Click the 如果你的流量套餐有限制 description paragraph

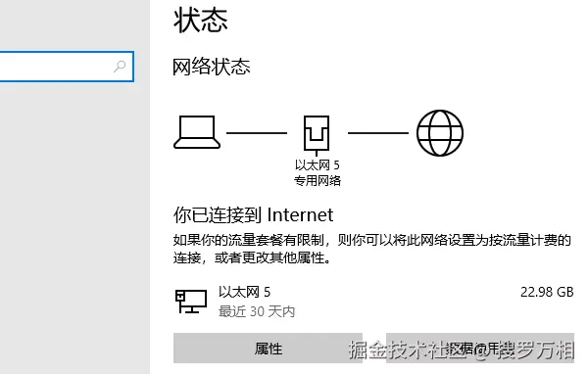[372, 249]
